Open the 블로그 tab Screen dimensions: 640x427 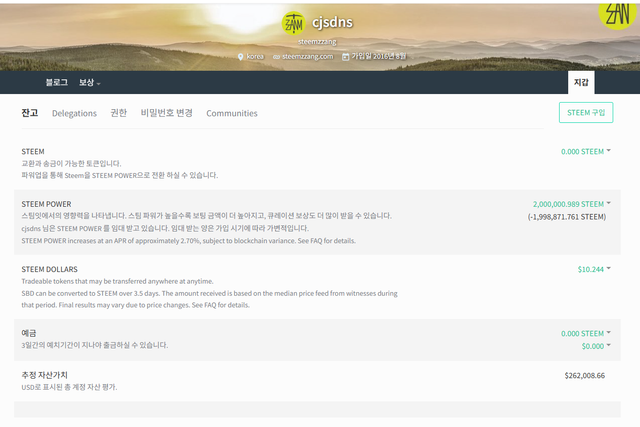[x=57, y=82]
